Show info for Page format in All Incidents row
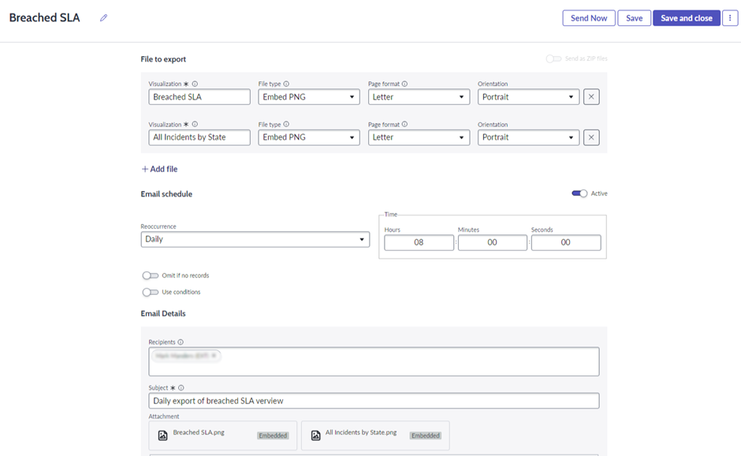 405,124
